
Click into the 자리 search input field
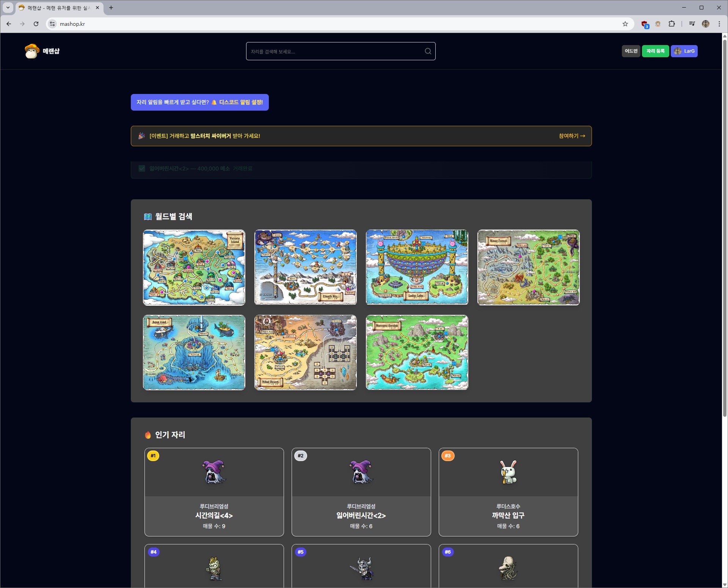336,51
